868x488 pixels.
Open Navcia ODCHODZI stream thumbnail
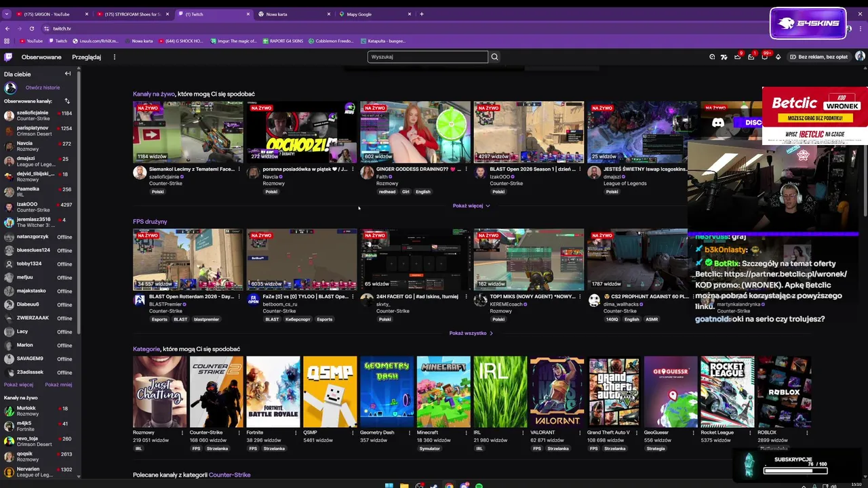click(x=302, y=132)
